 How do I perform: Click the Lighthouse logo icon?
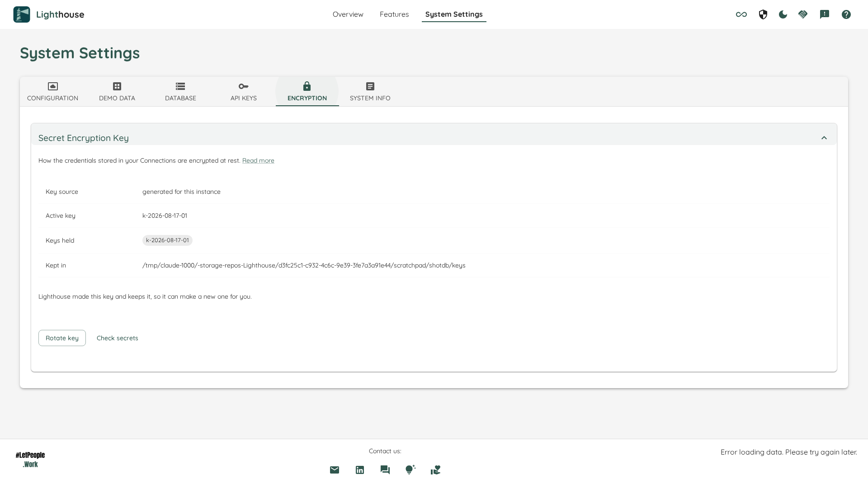coord(22,14)
